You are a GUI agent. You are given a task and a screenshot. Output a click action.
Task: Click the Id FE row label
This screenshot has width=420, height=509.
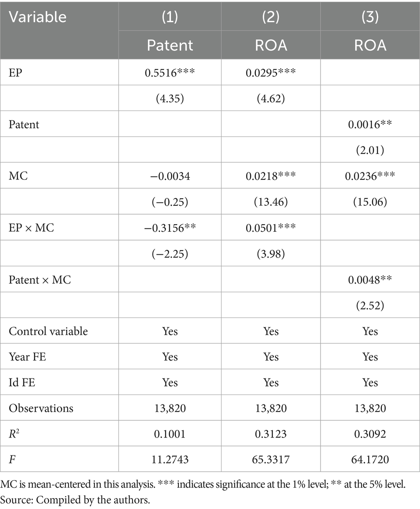(22, 383)
